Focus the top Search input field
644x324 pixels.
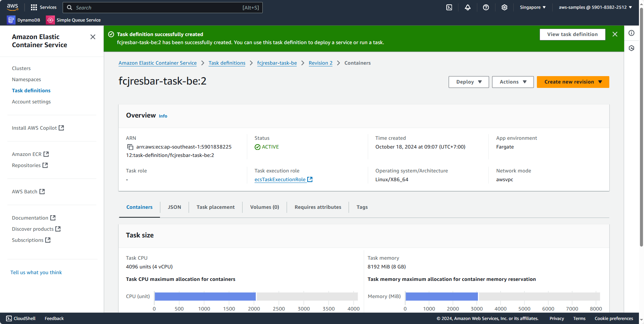(x=163, y=7)
